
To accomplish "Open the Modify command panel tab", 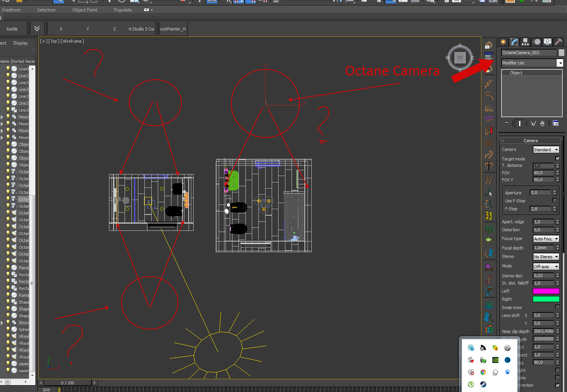I will [x=514, y=42].
